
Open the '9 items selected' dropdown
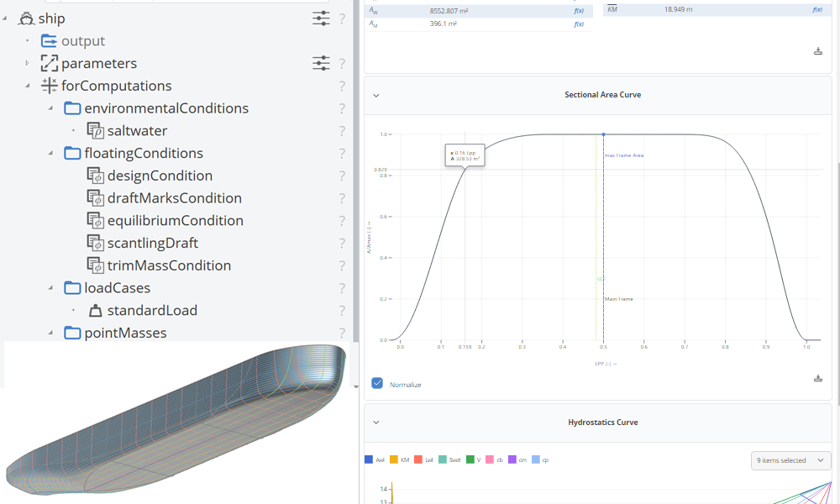[790, 460]
